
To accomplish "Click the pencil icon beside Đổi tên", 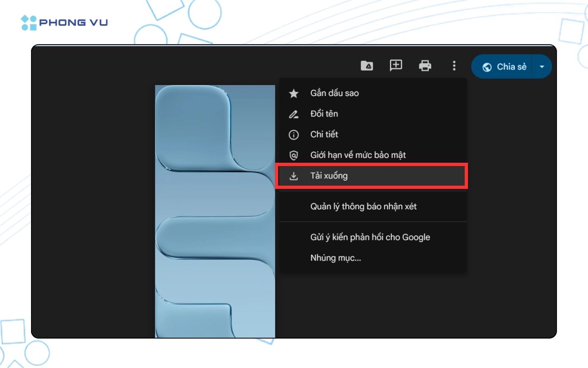I will [294, 114].
